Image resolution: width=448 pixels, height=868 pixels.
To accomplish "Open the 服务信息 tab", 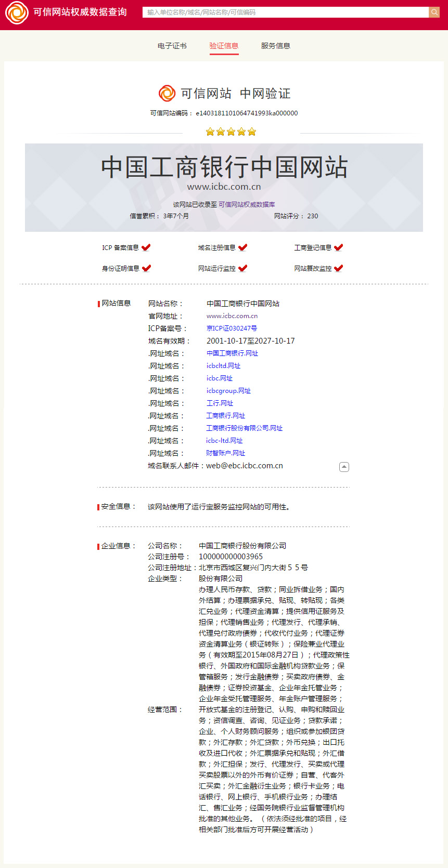I will click(276, 46).
